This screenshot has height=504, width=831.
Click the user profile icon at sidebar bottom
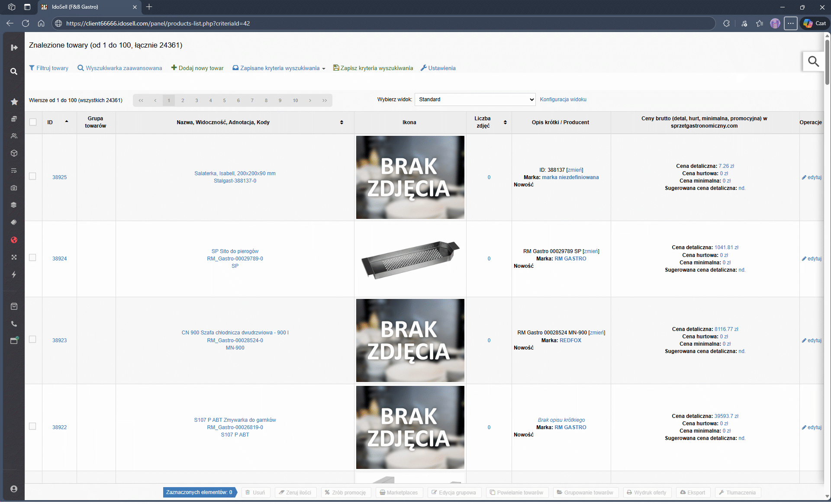(x=14, y=489)
